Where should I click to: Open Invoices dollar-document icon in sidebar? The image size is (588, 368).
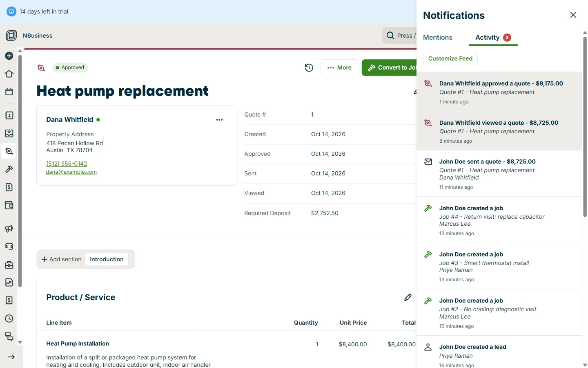tap(9, 187)
